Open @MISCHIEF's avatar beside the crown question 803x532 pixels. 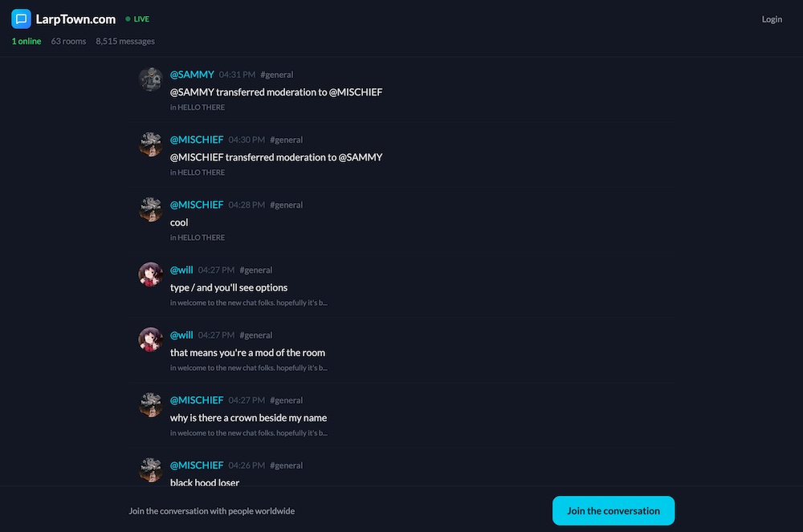point(151,404)
